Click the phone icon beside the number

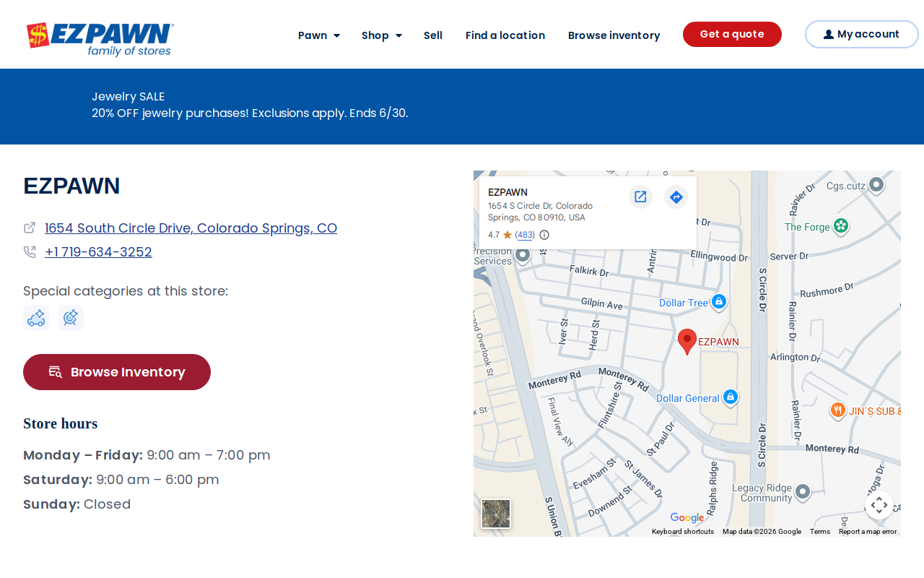(30, 252)
